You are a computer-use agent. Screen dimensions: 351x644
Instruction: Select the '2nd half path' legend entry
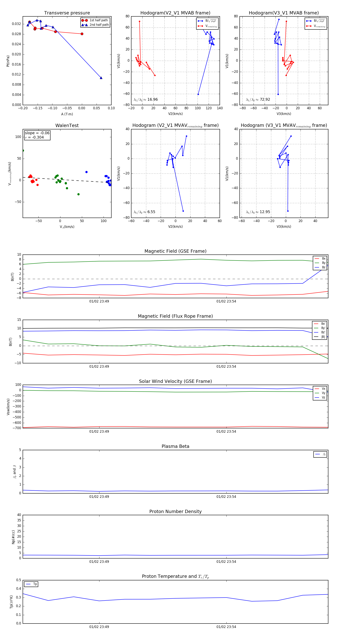tap(95, 25)
